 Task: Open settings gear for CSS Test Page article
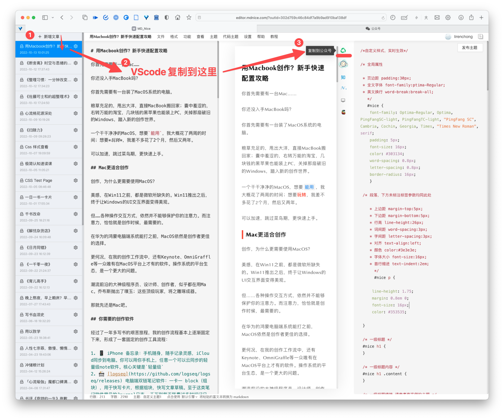tap(76, 180)
